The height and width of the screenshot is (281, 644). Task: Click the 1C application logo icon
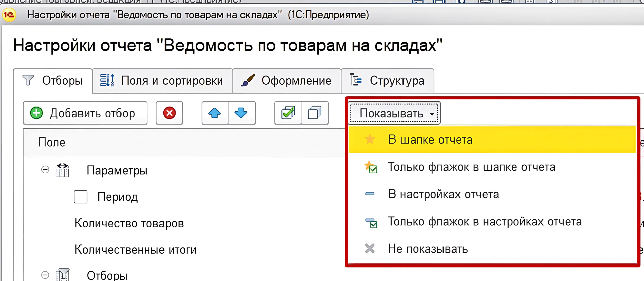click(9, 15)
